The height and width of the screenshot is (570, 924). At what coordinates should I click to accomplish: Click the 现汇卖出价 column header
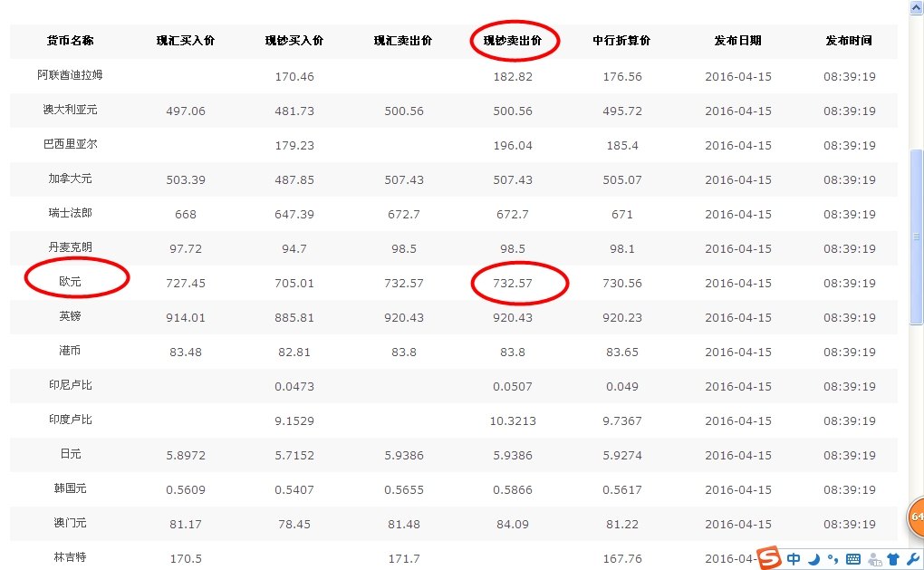tap(403, 41)
